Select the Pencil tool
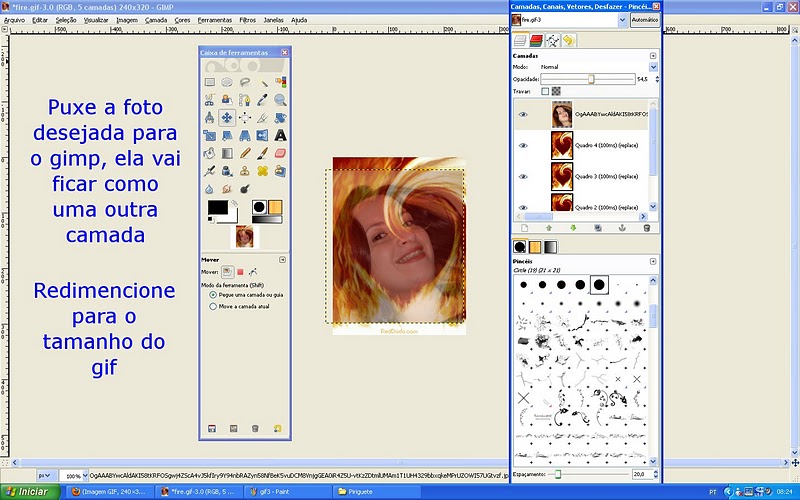This screenshot has height=500, width=800. [x=245, y=153]
